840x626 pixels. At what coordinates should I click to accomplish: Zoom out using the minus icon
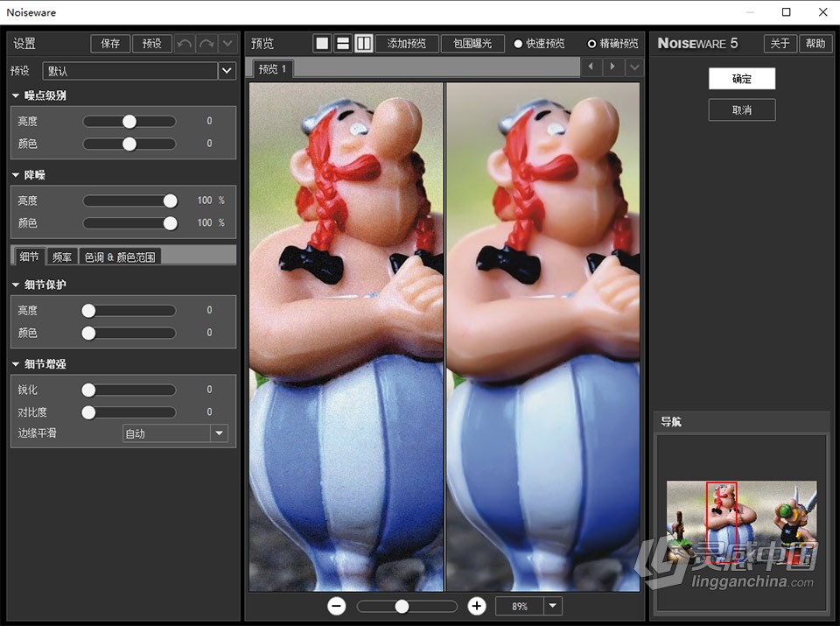336,606
